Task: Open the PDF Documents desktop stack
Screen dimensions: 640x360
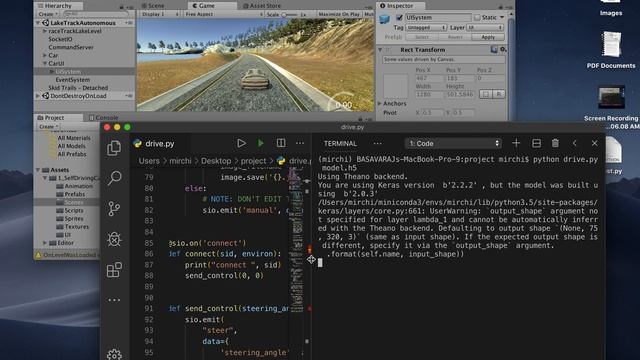Action: coord(611,50)
